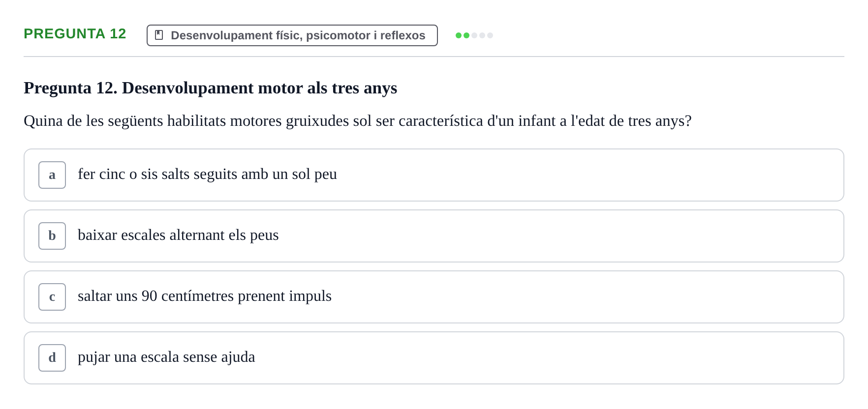Screen dimensions: 868x409
Task: Click the third gray difficulty dot
Action: point(474,35)
